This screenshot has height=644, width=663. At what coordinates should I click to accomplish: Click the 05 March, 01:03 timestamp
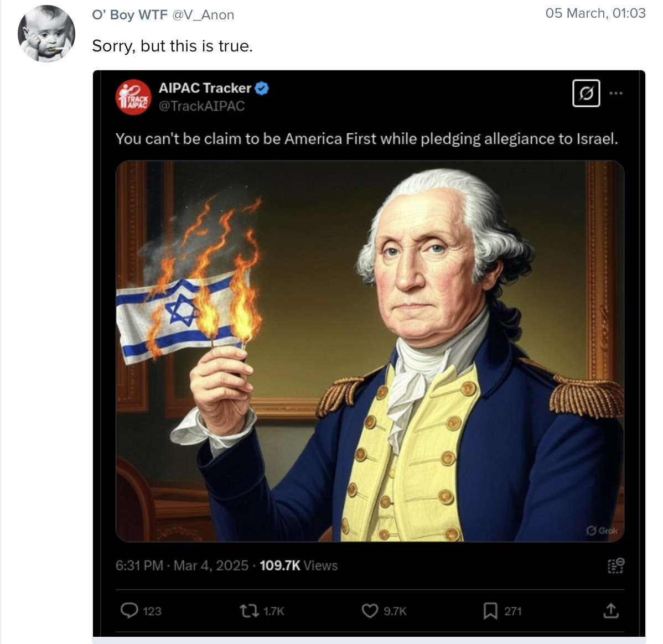pyautogui.click(x=595, y=13)
